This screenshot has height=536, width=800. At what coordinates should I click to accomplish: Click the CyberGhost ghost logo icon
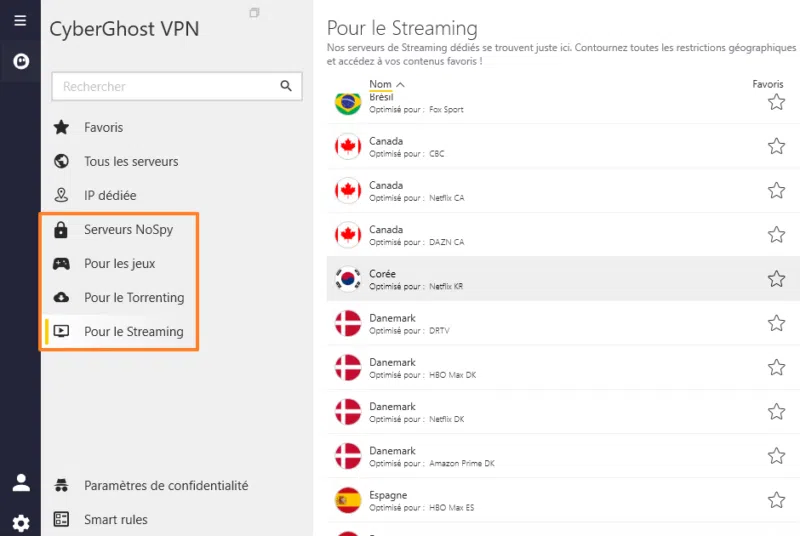[20, 62]
